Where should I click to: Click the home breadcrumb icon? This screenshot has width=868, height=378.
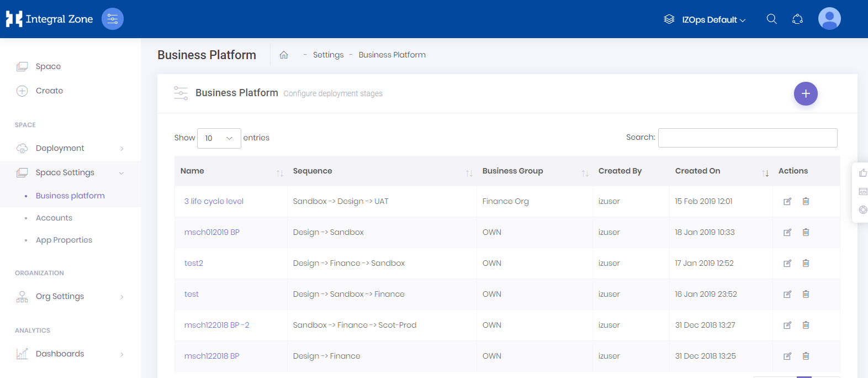[x=284, y=55]
